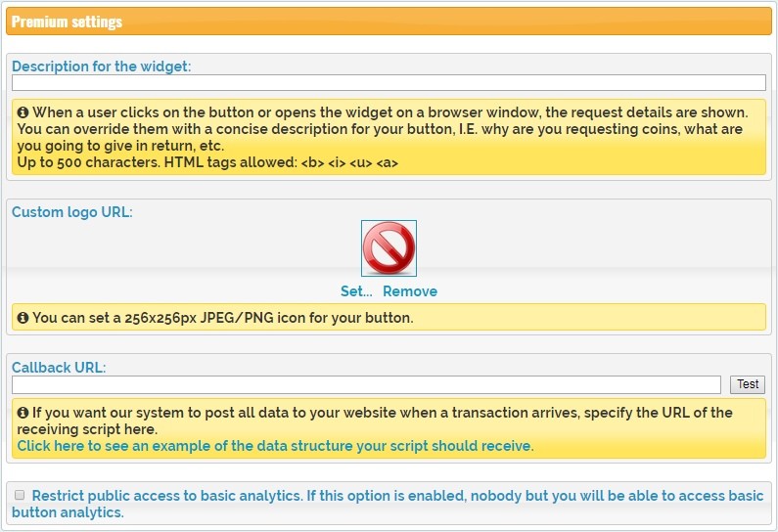
Task: Focus the Callback URL input field
Action: click(366, 384)
